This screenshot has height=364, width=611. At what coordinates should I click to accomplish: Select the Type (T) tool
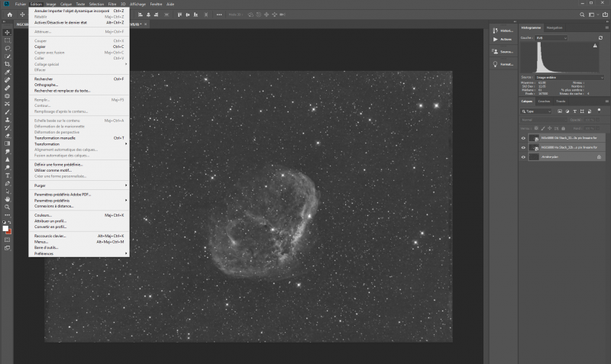[8, 176]
